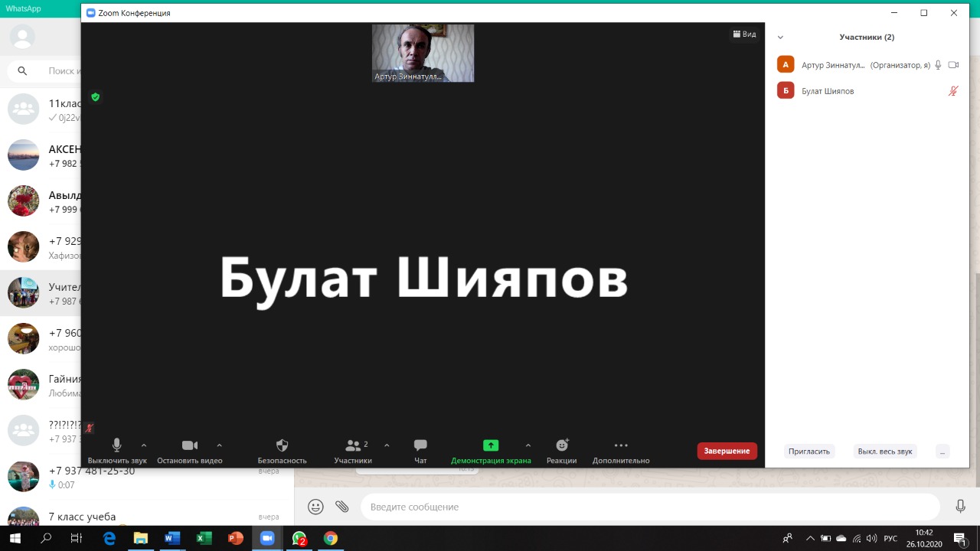Open PowerPoint from the taskbar

pos(236,539)
